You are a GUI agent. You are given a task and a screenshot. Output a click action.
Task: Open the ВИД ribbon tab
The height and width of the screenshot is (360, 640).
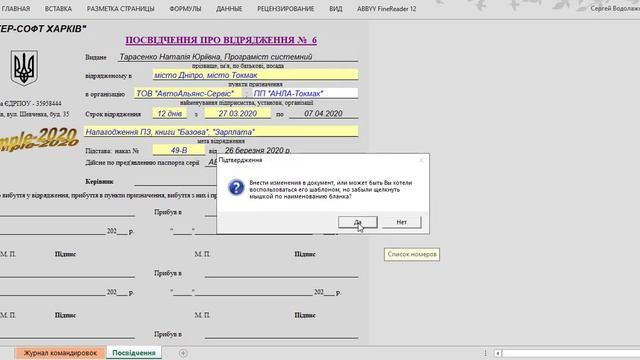point(336,9)
